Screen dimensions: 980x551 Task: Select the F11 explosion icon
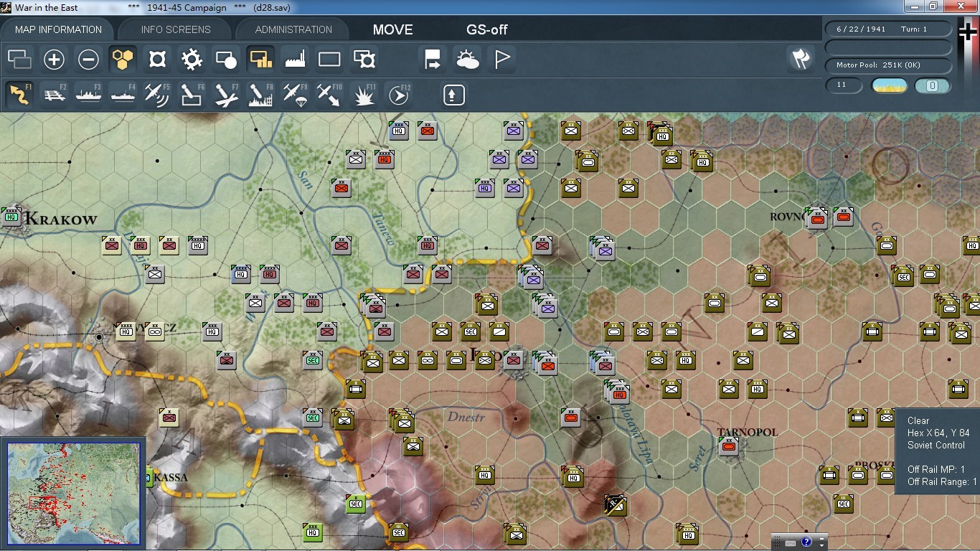[x=364, y=95]
